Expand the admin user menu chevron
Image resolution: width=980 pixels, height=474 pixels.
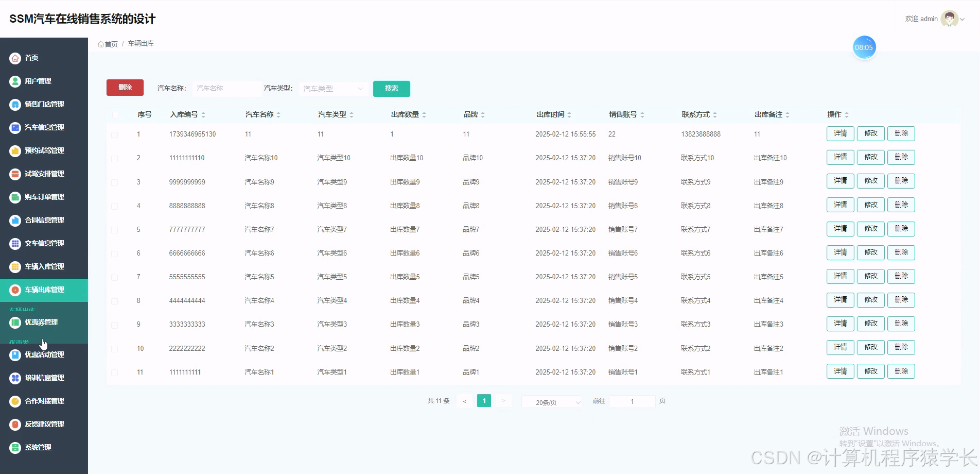pos(962,20)
